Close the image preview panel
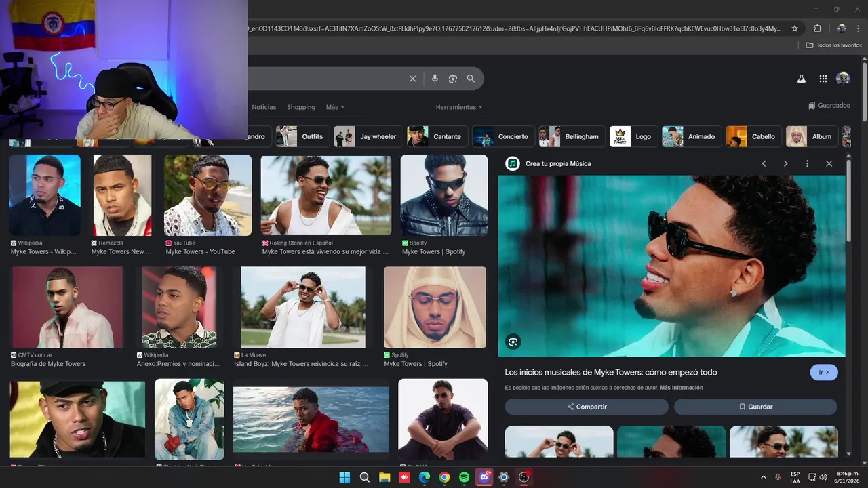 (829, 163)
